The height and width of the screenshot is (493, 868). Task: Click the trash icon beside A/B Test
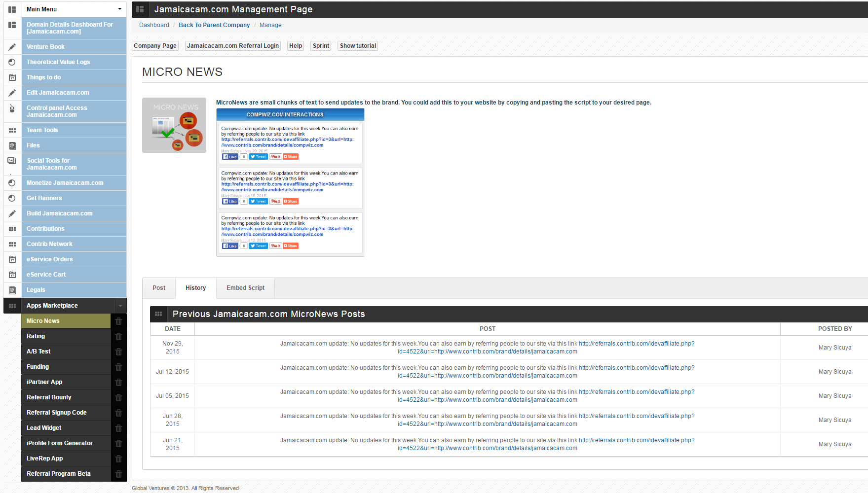118,352
